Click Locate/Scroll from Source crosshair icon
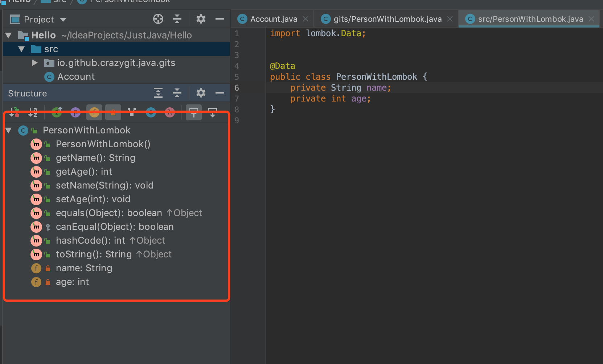 (158, 19)
